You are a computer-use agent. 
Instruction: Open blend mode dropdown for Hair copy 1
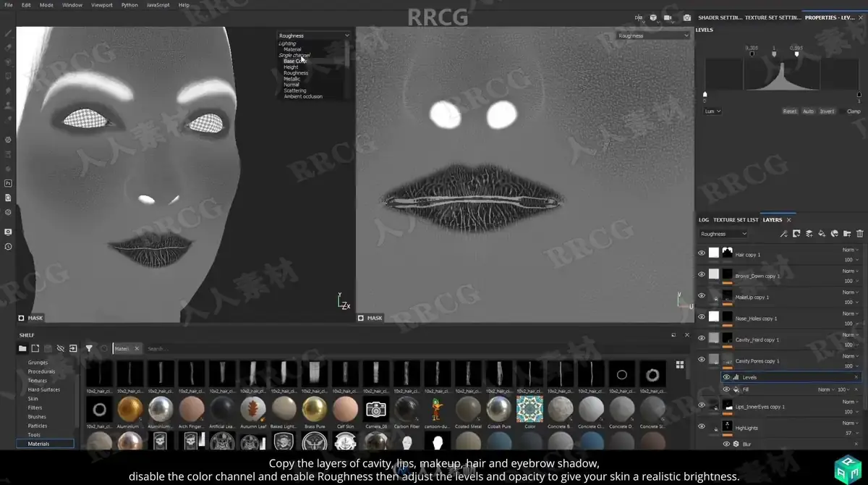point(851,250)
